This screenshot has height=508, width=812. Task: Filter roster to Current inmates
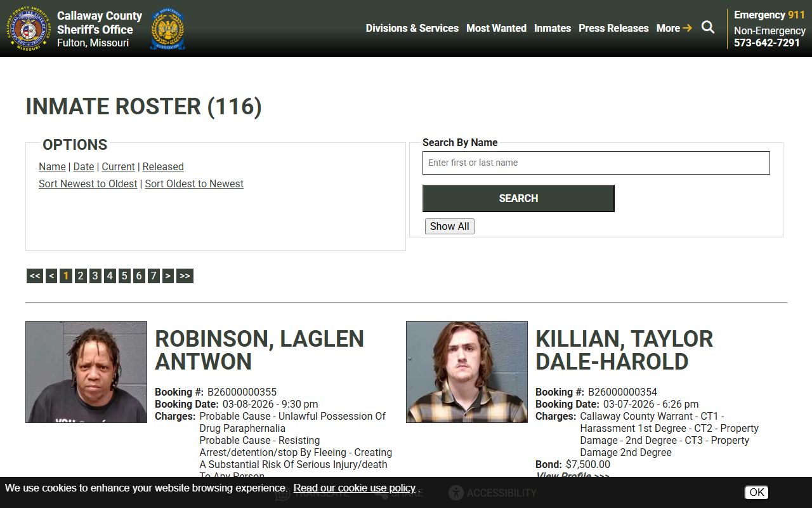pyautogui.click(x=118, y=166)
